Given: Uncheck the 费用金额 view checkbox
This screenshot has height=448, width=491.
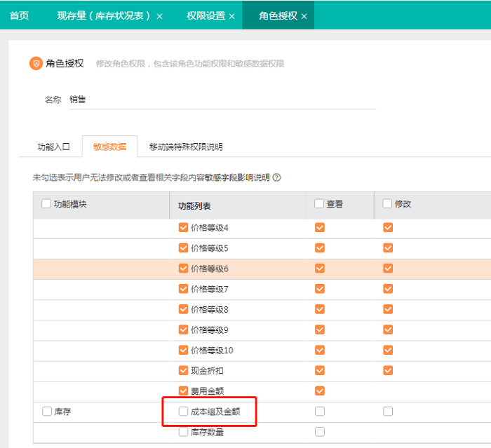Looking at the screenshot, I should (x=320, y=391).
